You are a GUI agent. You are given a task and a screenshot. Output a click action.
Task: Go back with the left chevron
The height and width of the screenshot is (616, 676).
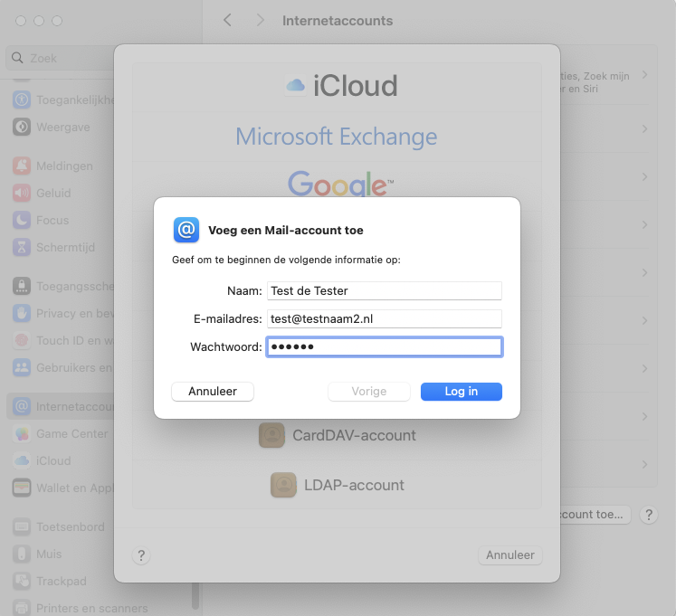227,20
